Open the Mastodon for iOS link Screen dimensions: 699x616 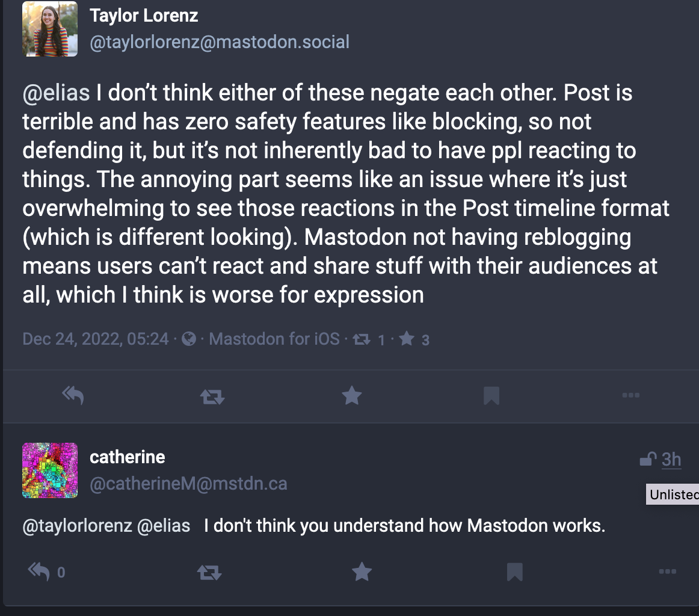[x=274, y=339]
